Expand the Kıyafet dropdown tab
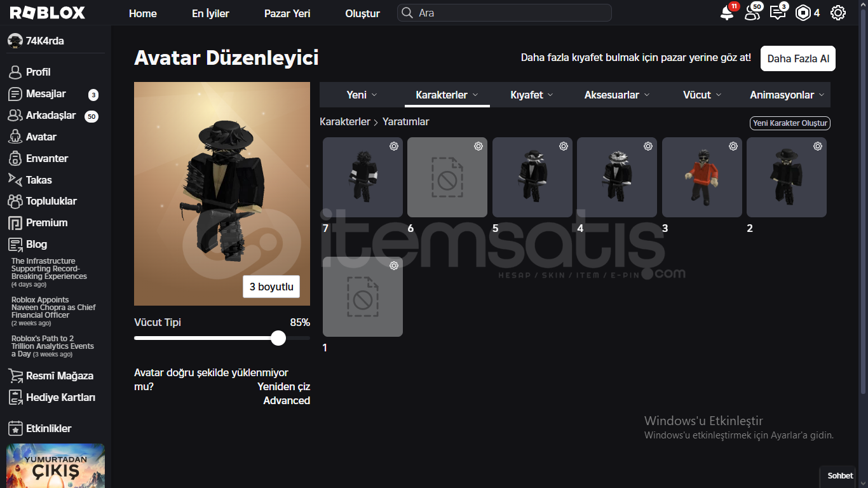The width and height of the screenshot is (868, 488). point(532,95)
